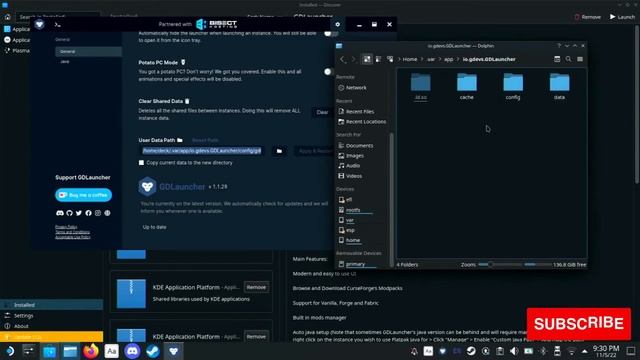Select the data folder in Dolphin
The width and height of the screenshot is (640, 360).
[559, 86]
